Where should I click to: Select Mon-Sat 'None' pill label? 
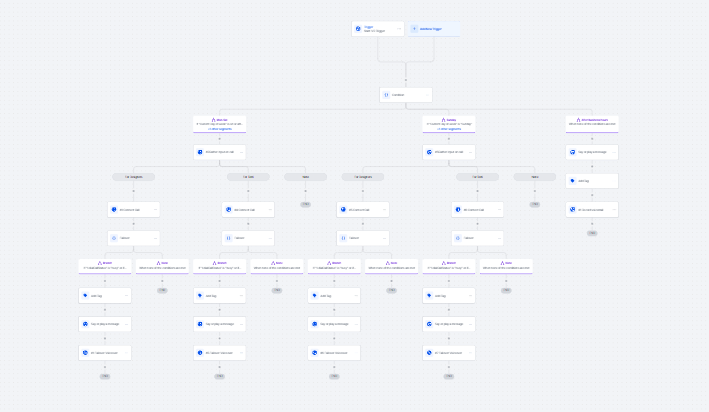pyautogui.click(x=306, y=177)
